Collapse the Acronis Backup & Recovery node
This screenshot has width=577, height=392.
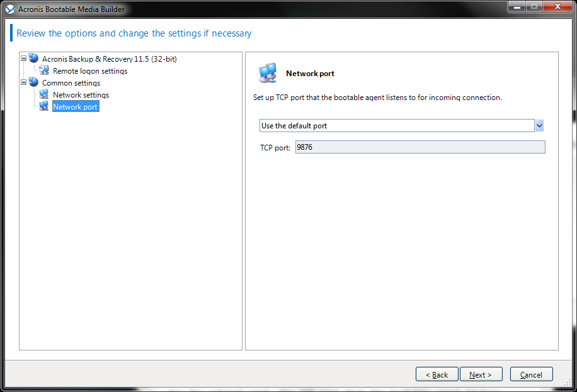click(x=23, y=58)
